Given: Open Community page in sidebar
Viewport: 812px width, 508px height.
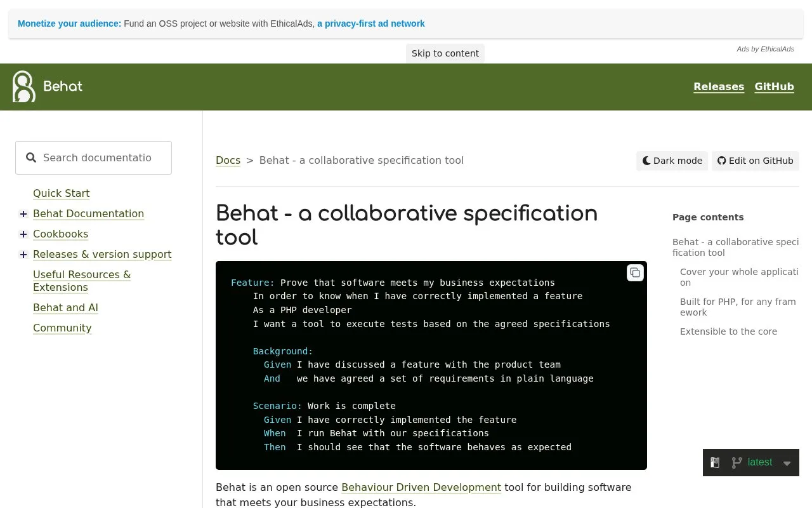Looking at the screenshot, I should point(62,328).
